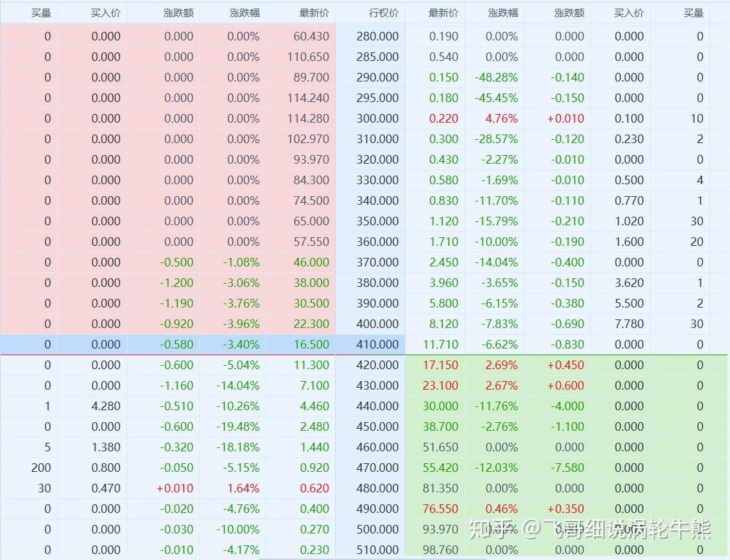Click the red call price 0.620
This screenshot has height=560, width=730.
314,488
